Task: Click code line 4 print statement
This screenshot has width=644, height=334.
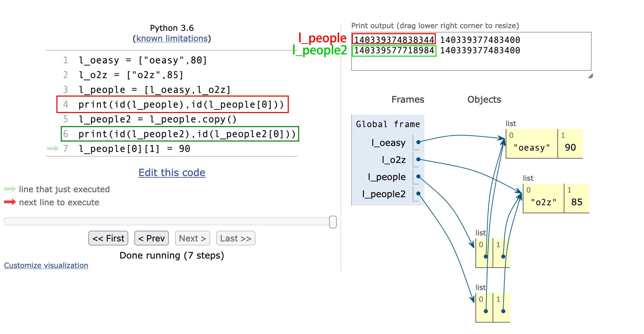Action: [181, 105]
